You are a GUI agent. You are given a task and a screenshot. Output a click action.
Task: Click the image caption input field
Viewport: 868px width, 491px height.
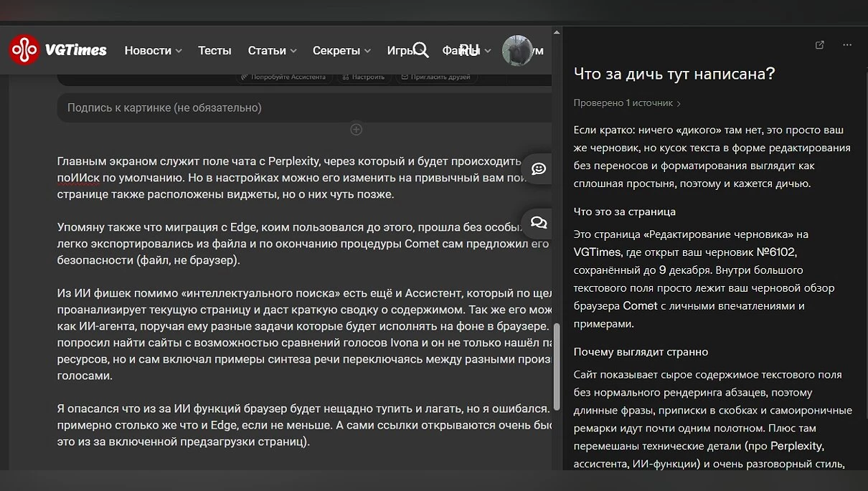pos(304,108)
